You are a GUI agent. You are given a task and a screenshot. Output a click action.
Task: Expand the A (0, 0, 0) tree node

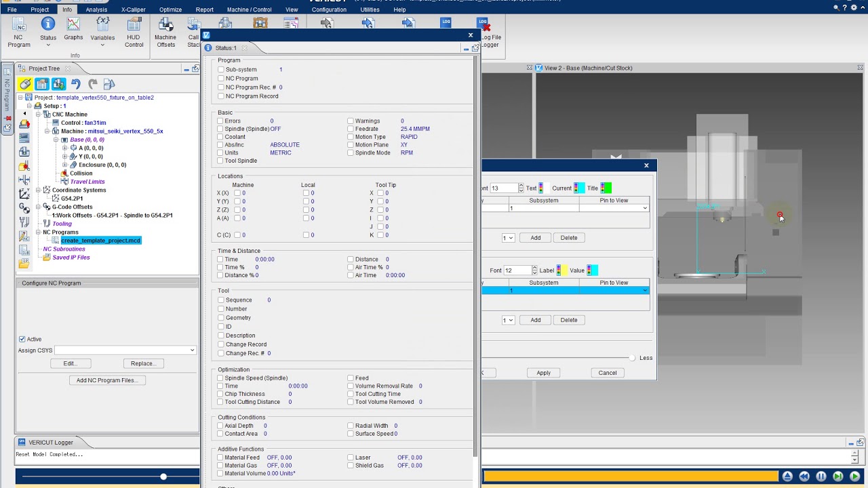point(65,148)
